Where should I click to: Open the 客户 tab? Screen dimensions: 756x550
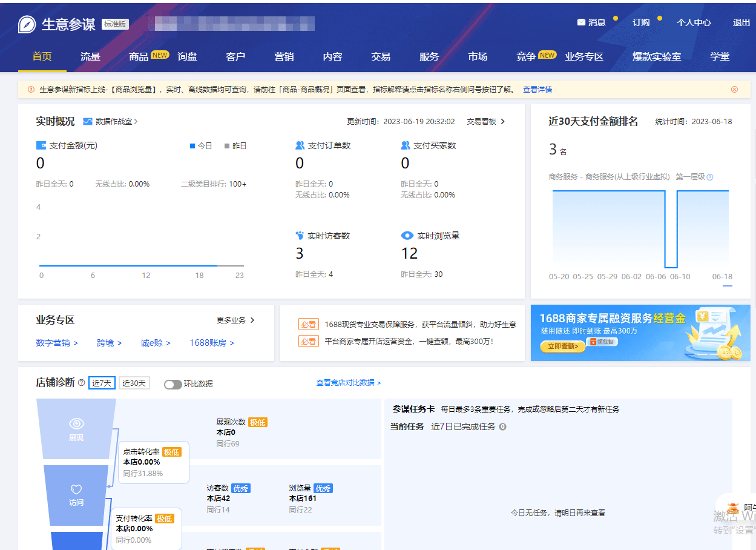tap(236, 56)
